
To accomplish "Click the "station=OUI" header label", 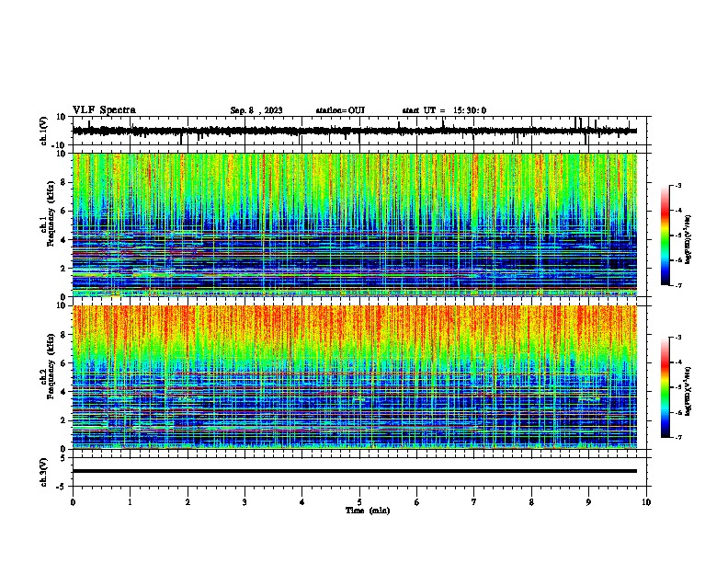I will pyautogui.click(x=340, y=110).
